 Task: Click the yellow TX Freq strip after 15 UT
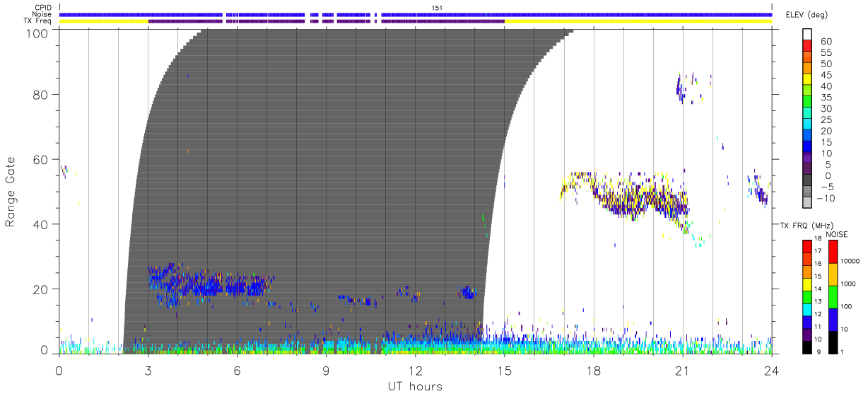[638, 21]
